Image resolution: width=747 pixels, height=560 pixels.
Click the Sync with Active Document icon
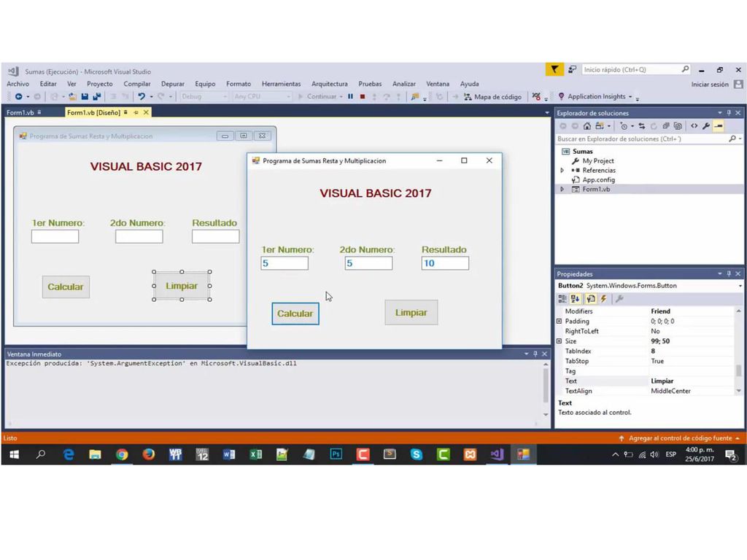642,126
